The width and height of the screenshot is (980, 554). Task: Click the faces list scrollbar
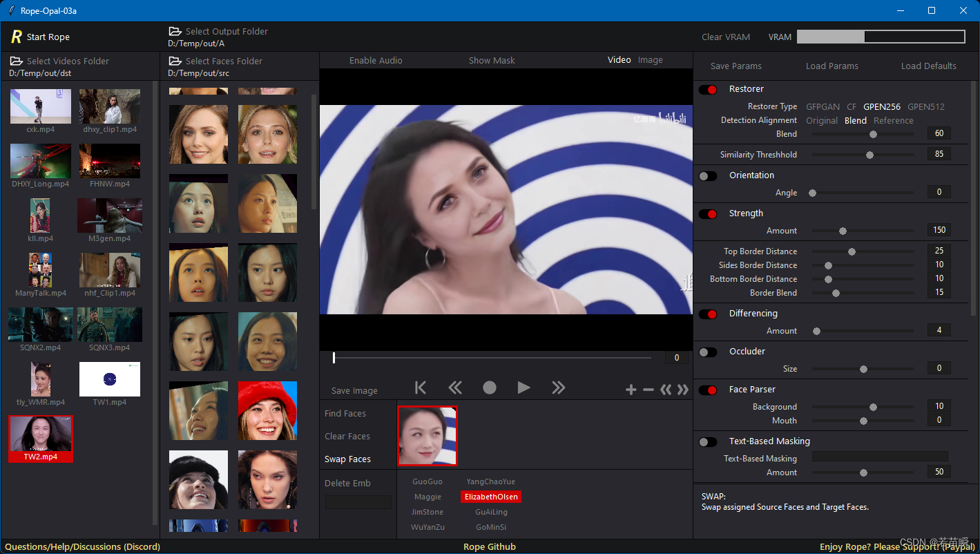point(314,152)
